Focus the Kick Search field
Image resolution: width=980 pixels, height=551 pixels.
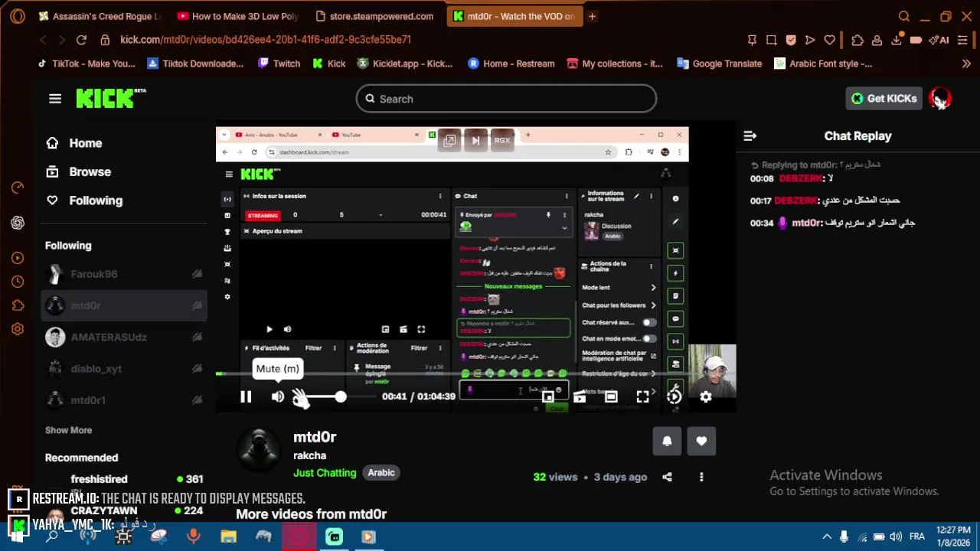pos(506,99)
